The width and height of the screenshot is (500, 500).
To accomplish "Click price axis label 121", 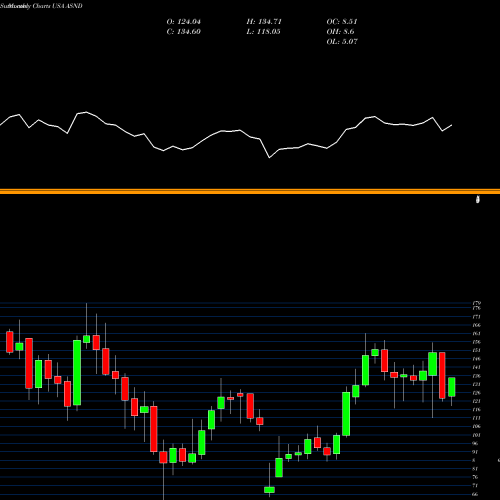I will point(477,401).
